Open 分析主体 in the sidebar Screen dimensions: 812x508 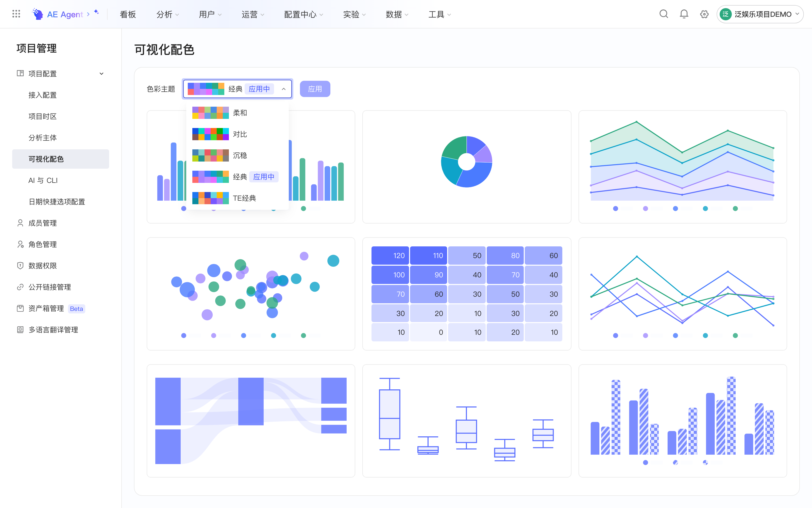click(x=43, y=138)
